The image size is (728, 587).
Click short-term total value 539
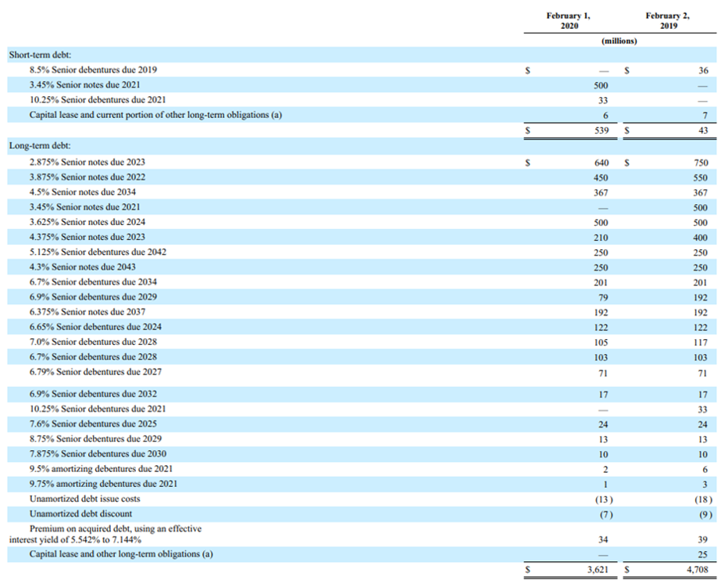pyautogui.click(x=601, y=131)
